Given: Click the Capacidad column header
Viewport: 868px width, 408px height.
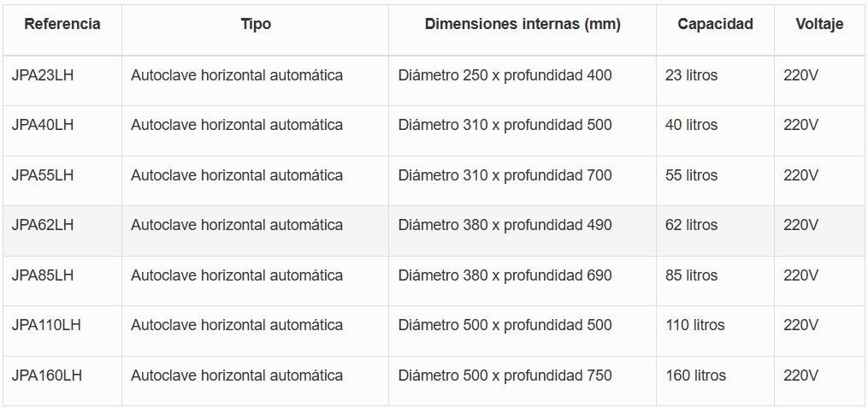Looking at the screenshot, I should (x=715, y=24).
